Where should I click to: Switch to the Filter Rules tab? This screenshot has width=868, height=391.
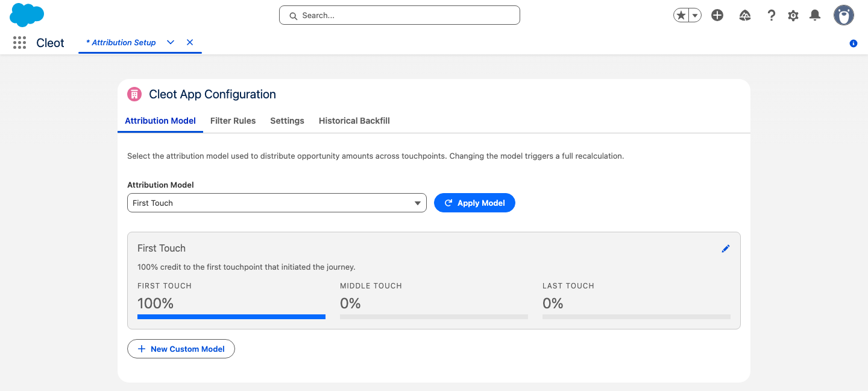(x=233, y=121)
